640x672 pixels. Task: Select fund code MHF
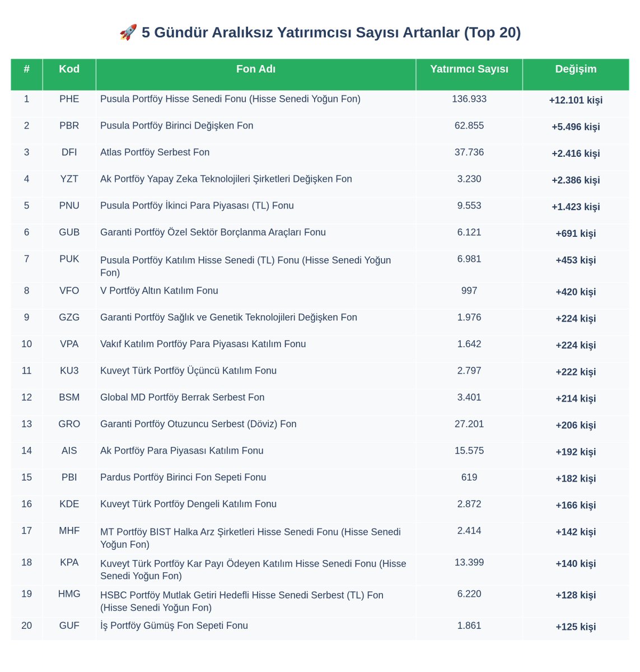click(69, 530)
